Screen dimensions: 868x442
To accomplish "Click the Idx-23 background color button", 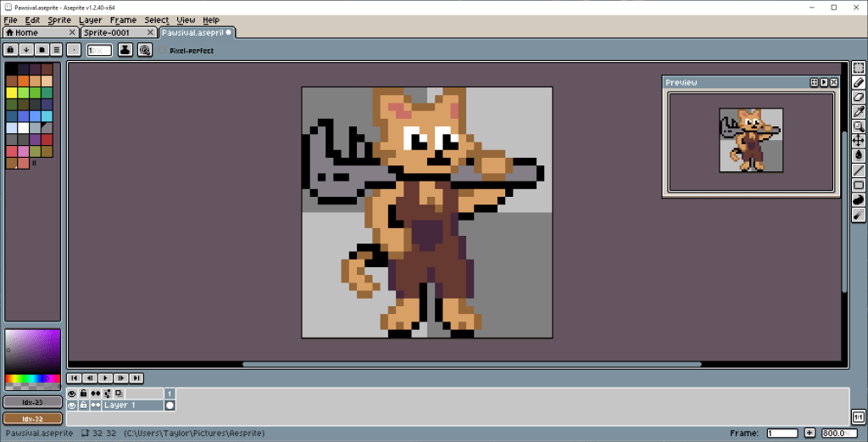I will [32, 402].
